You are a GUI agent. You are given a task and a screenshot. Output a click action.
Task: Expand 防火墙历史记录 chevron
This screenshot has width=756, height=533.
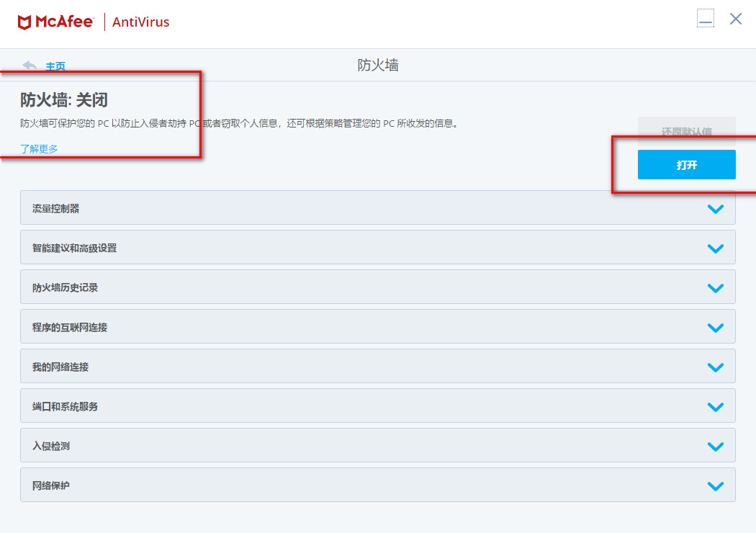(716, 288)
